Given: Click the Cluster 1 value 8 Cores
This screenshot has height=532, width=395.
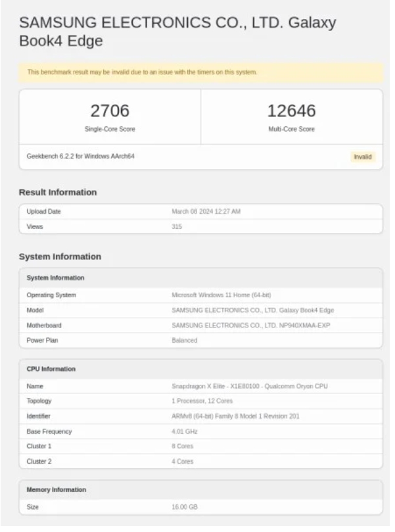Looking at the screenshot, I should coord(182,447).
